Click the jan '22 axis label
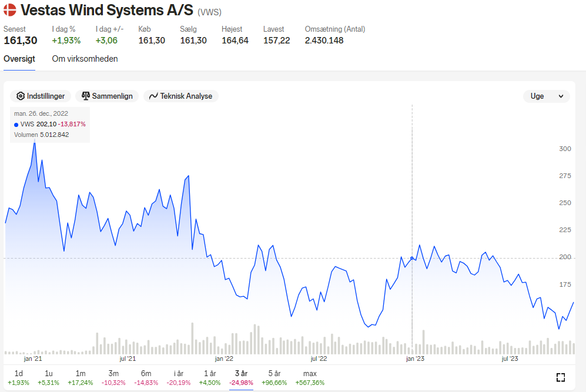Screen dimensions: 586x392 point(224,359)
